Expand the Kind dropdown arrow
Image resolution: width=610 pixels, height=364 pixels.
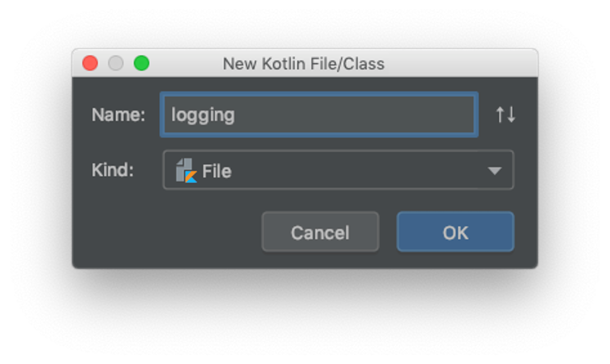494,171
